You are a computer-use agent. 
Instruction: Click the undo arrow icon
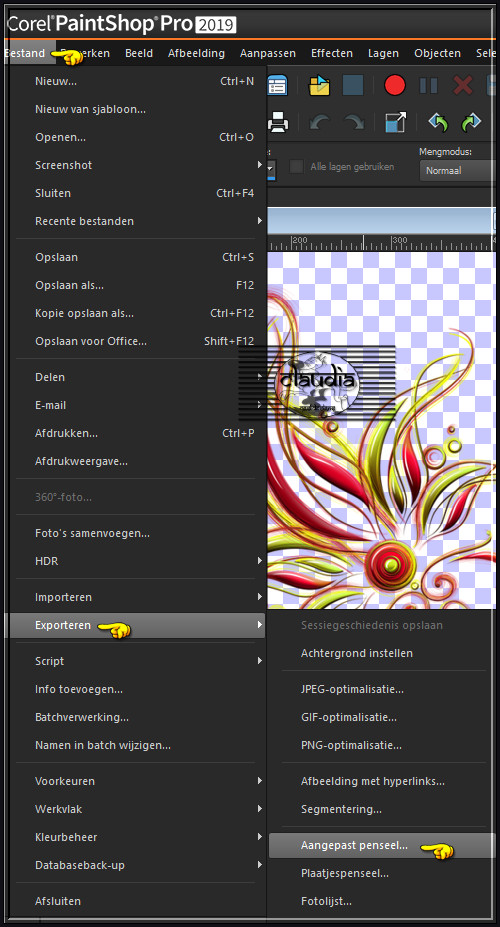(320, 123)
